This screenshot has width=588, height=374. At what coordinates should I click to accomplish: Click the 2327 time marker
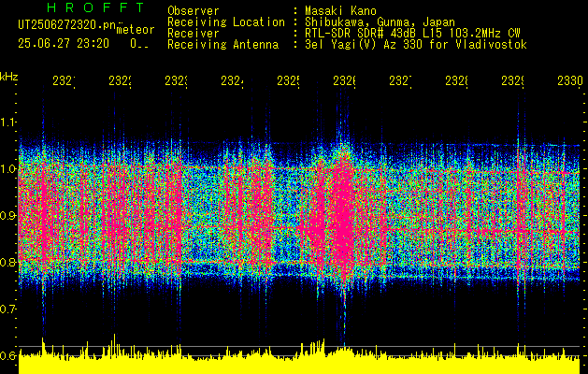(x=400, y=80)
